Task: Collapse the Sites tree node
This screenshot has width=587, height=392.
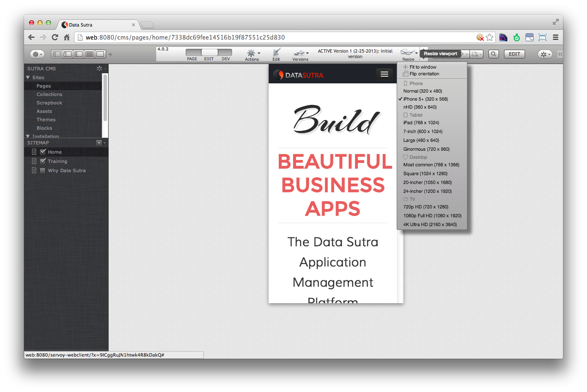Action: click(x=28, y=77)
